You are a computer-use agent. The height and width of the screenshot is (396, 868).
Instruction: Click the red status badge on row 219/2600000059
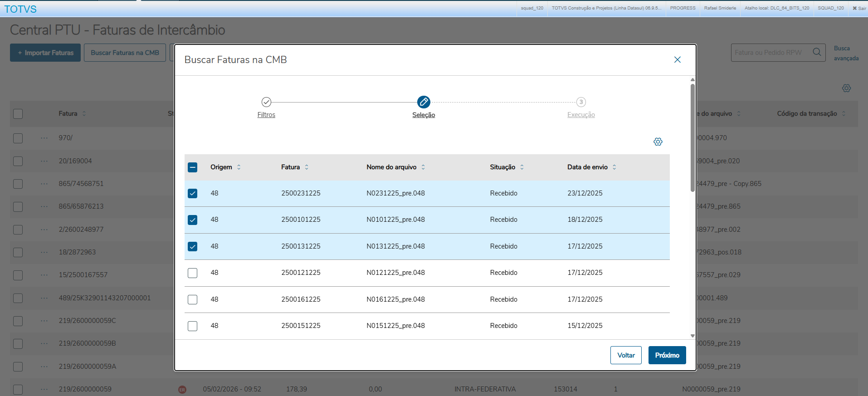click(x=182, y=390)
